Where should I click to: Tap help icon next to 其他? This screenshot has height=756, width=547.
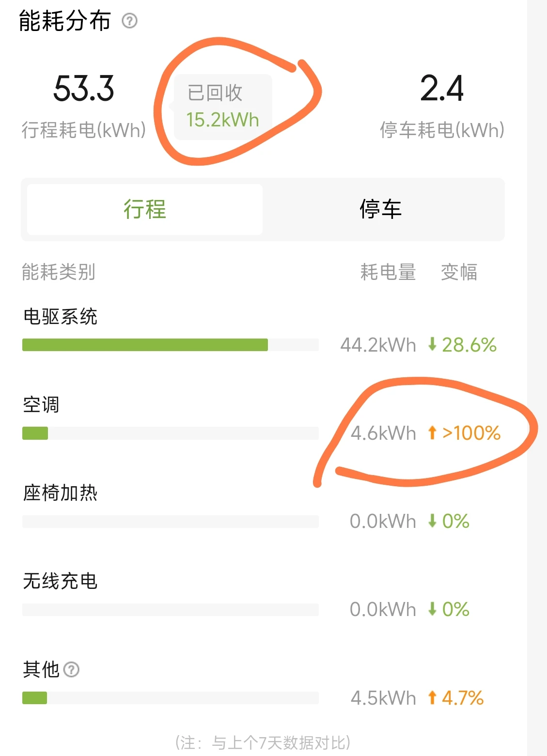tap(71, 669)
